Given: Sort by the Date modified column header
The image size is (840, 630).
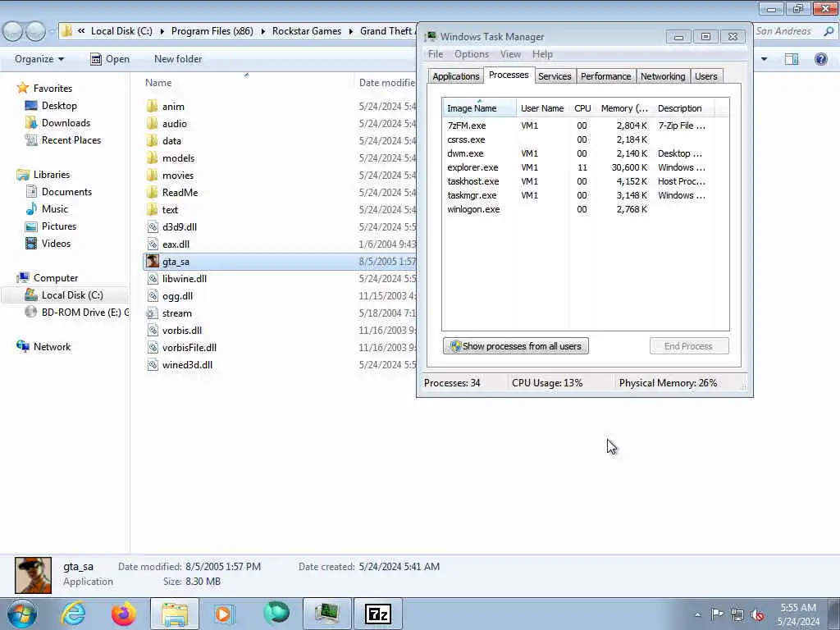Looking at the screenshot, I should point(386,83).
